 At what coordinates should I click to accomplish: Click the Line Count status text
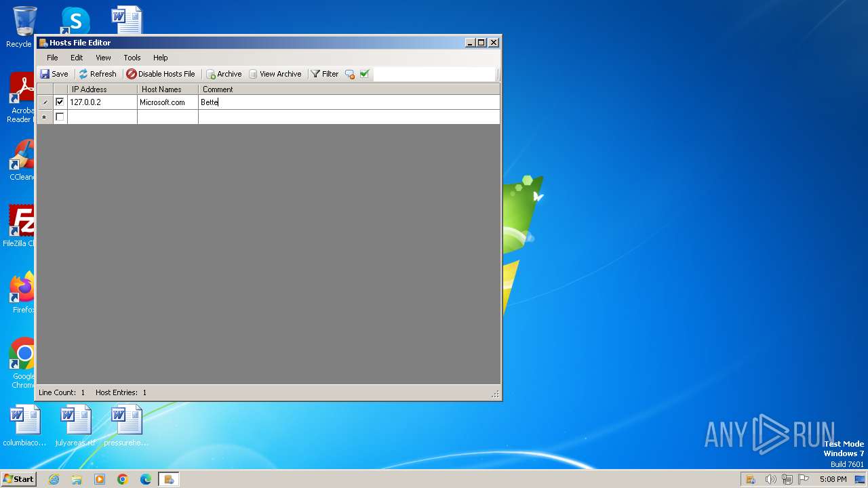coord(62,392)
